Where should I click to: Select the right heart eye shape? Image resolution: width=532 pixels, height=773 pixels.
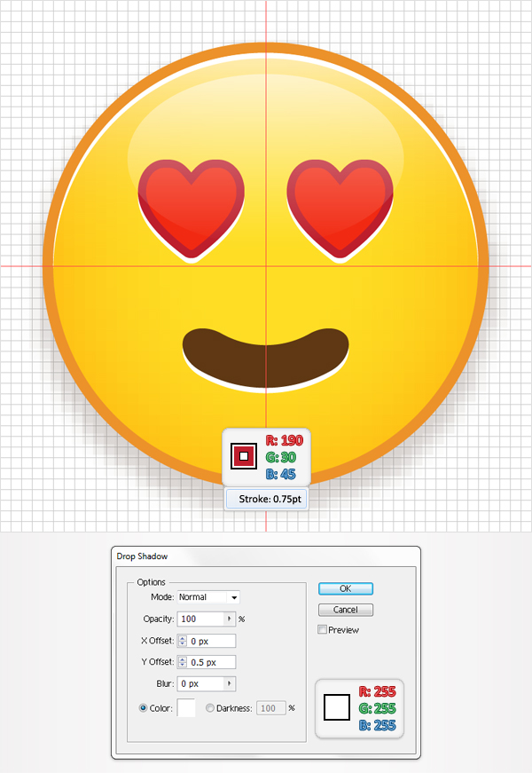coord(340,209)
